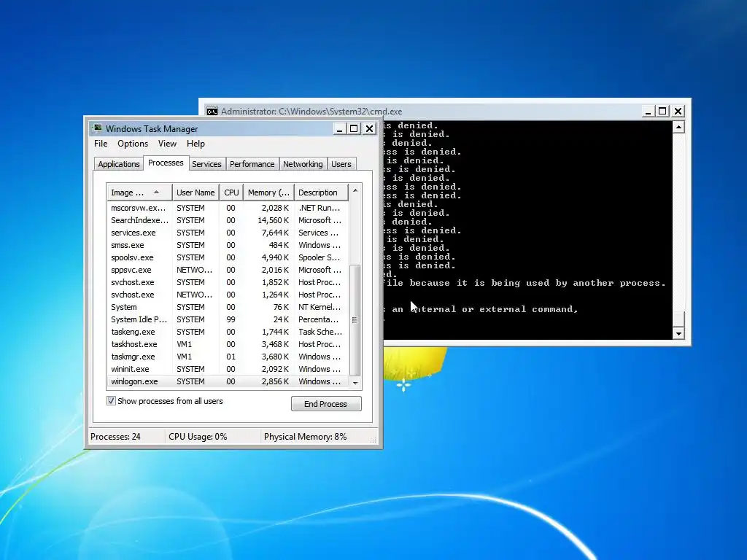Viewport: 747px width, 560px height.
Task: Select the spoolsv.exe process
Action: click(228, 257)
